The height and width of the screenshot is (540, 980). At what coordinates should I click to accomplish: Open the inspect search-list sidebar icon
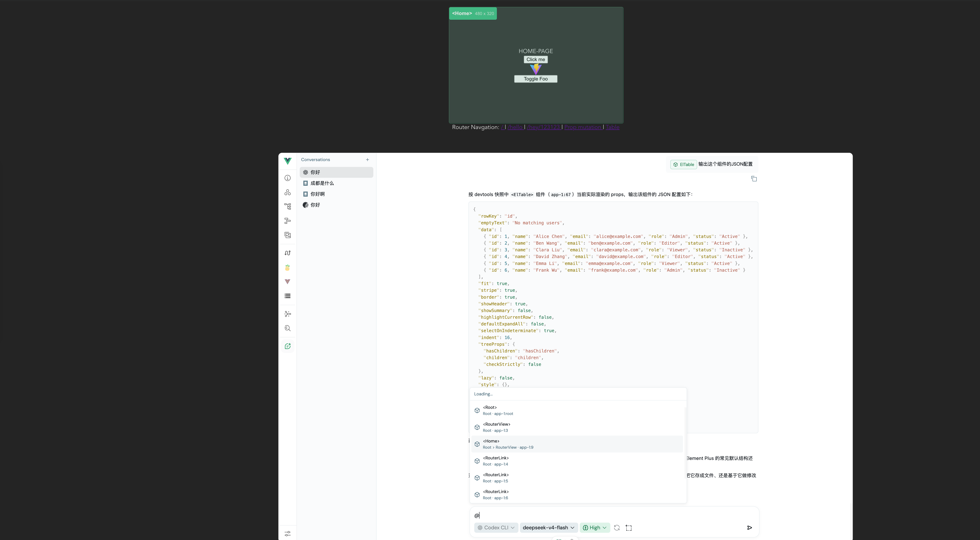[x=288, y=328]
